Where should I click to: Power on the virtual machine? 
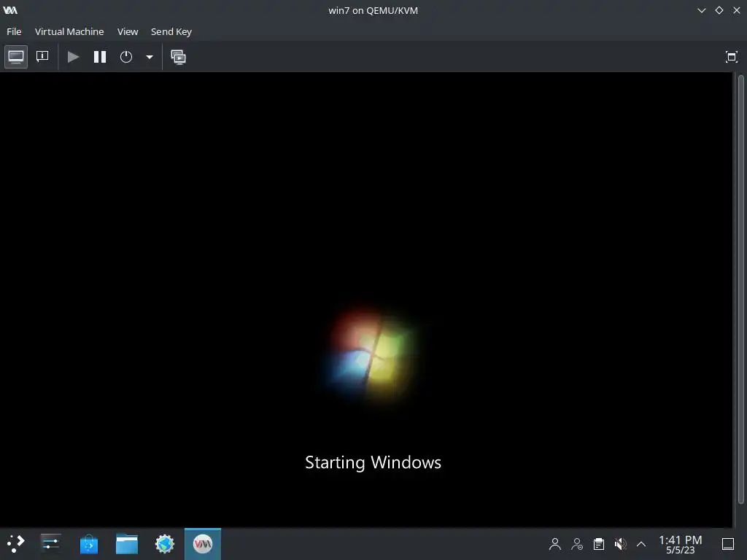(73, 57)
